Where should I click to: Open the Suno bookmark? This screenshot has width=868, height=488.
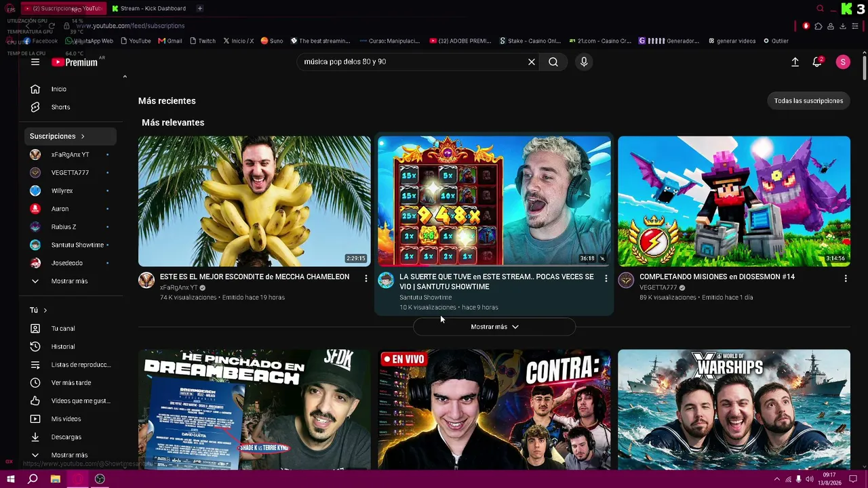[x=272, y=41]
